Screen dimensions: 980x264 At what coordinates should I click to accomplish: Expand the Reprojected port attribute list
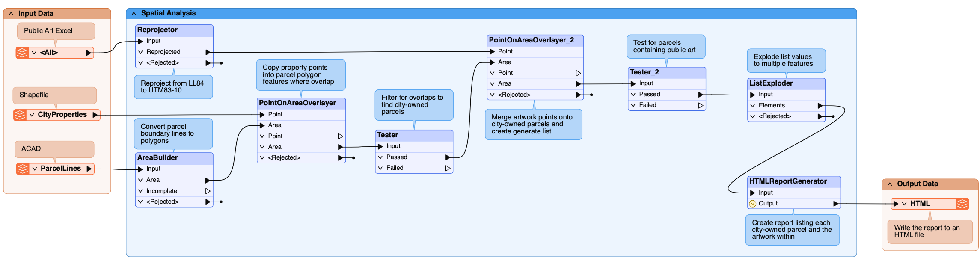coord(140,52)
